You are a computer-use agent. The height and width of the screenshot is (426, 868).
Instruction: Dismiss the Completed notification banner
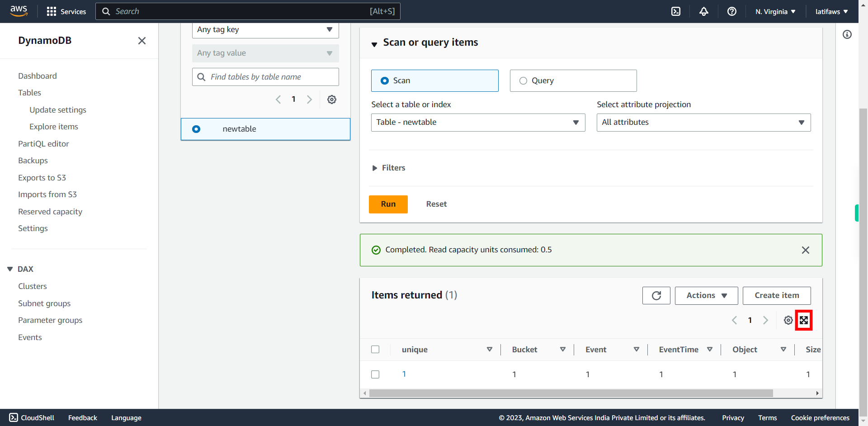[x=806, y=250]
